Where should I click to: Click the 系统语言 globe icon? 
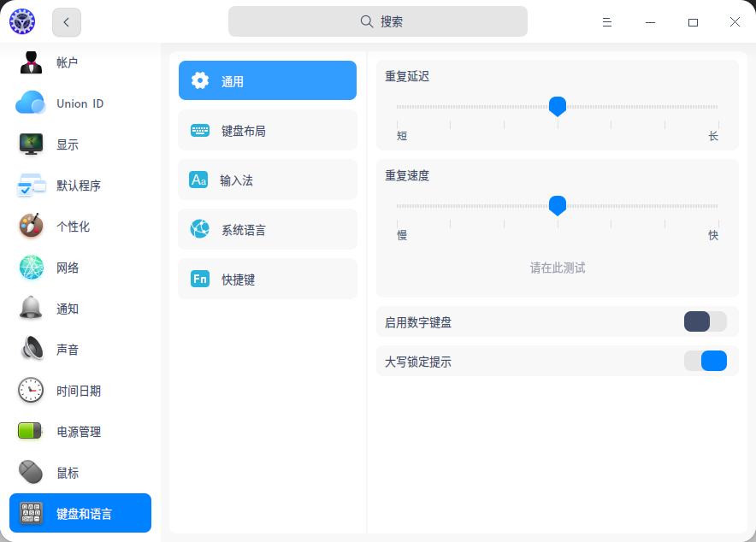point(199,229)
